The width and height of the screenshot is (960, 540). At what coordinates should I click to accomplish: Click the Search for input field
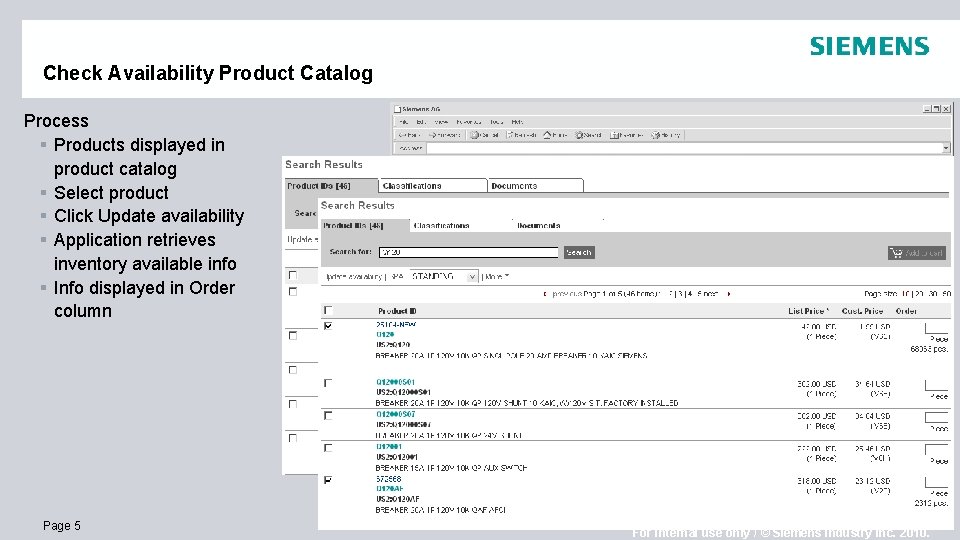point(468,252)
